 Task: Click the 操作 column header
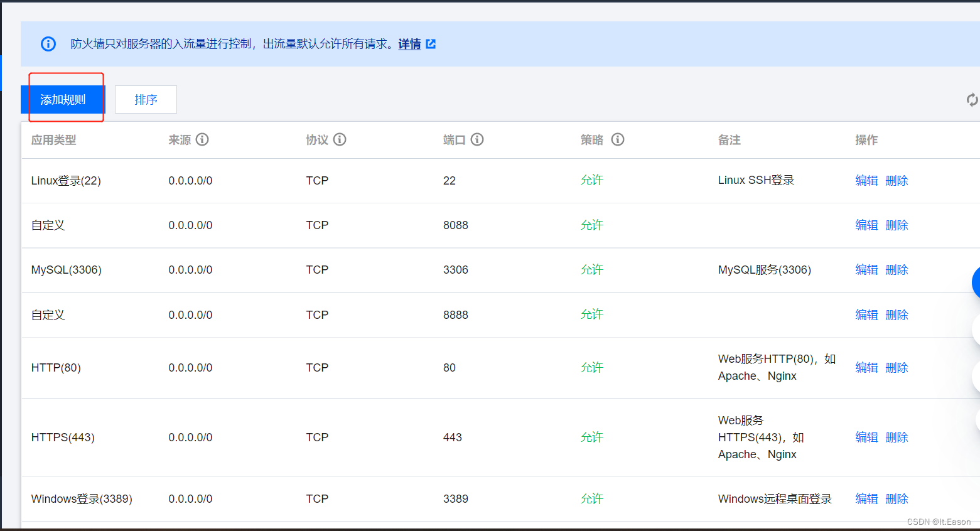[866, 140]
